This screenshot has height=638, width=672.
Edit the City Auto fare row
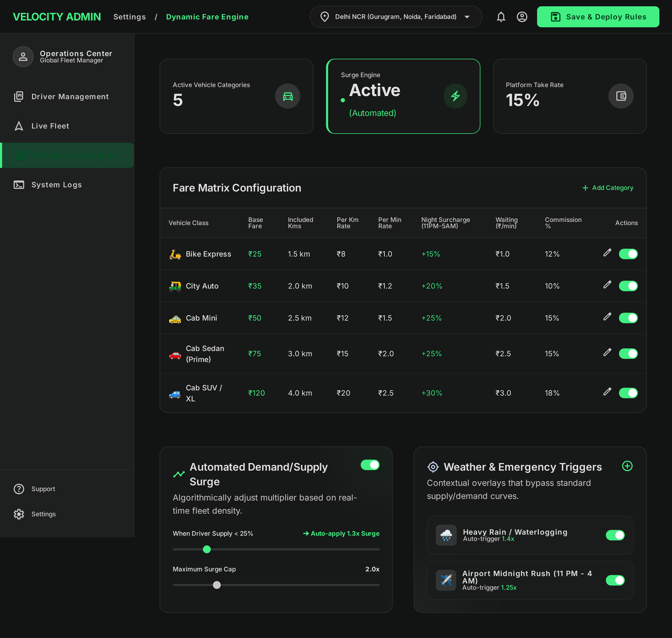click(x=607, y=285)
